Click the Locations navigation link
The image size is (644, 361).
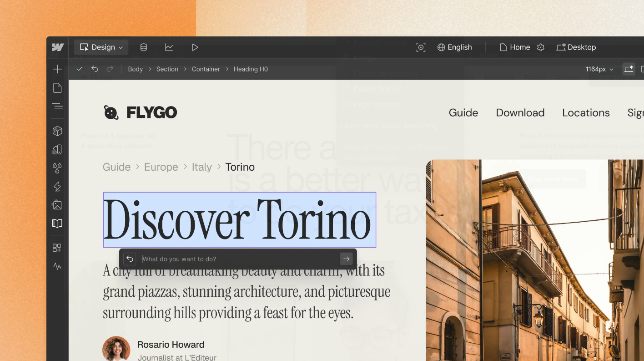click(x=586, y=113)
